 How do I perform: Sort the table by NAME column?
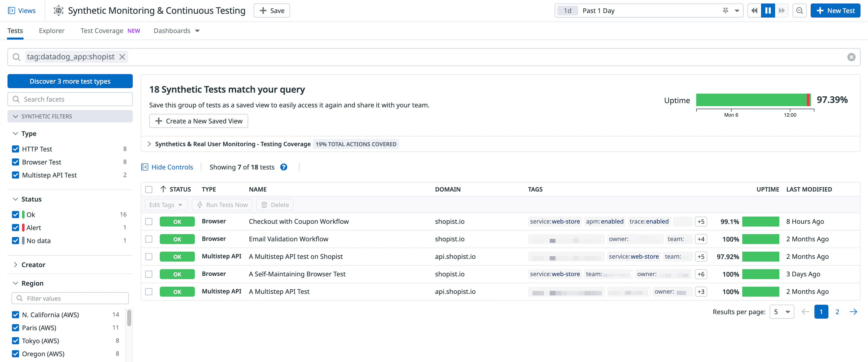point(258,189)
